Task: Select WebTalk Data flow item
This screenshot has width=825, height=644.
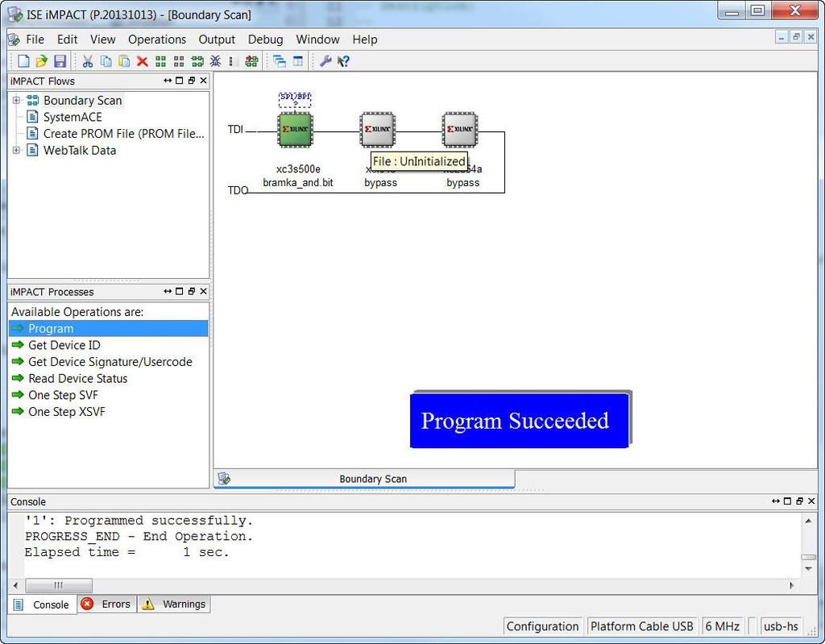Action: (80, 150)
